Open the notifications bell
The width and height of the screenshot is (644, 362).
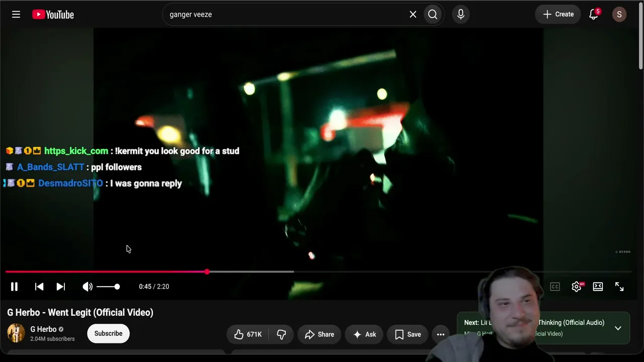pyautogui.click(x=594, y=15)
